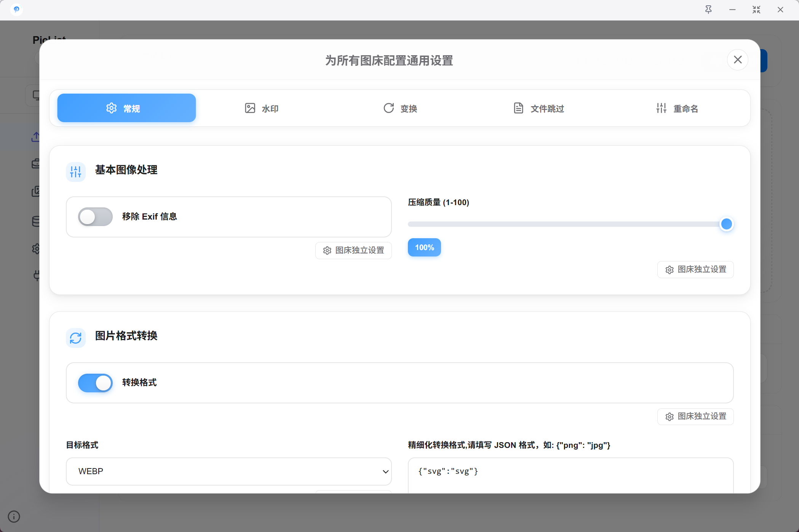This screenshot has height=532, width=799.
Task: Open the 变换 transform tab
Action: pyautogui.click(x=400, y=108)
